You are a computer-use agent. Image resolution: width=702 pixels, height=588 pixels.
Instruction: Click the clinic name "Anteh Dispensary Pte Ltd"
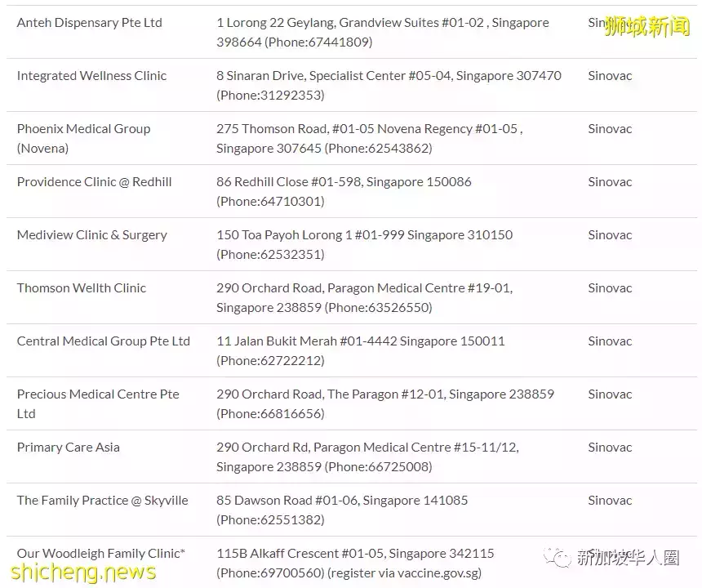tap(90, 23)
